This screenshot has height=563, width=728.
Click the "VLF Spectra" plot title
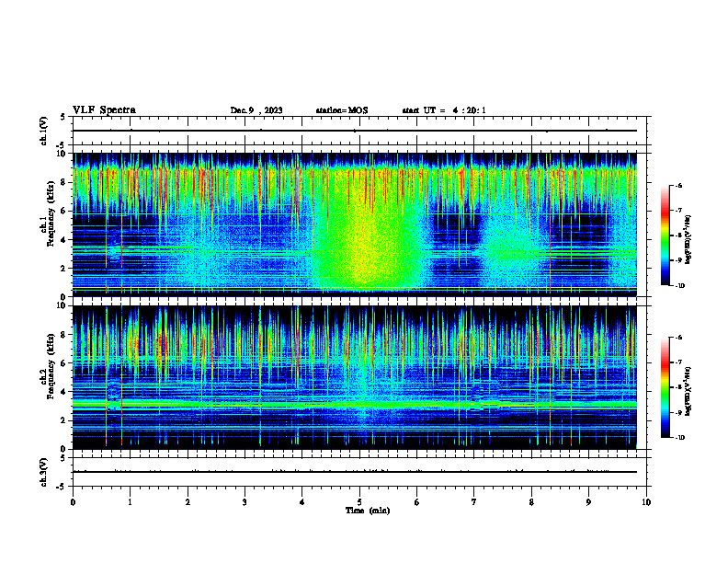(x=104, y=110)
